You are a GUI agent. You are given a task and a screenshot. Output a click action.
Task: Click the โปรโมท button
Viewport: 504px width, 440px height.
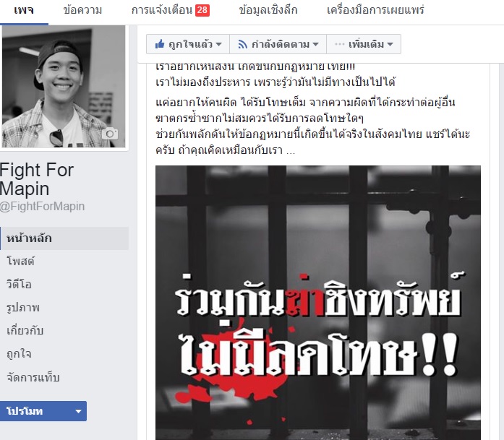click(43, 411)
